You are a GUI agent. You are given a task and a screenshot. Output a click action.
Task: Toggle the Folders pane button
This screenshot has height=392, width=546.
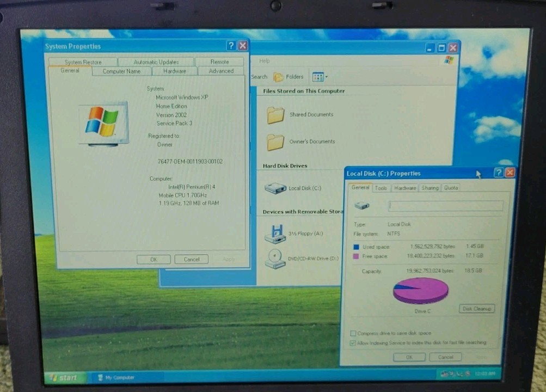pyautogui.click(x=289, y=77)
